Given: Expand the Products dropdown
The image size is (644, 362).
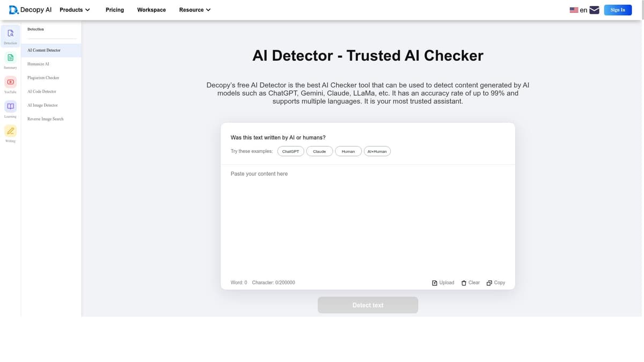Looking at the screenshot, I should click(74, 10).
